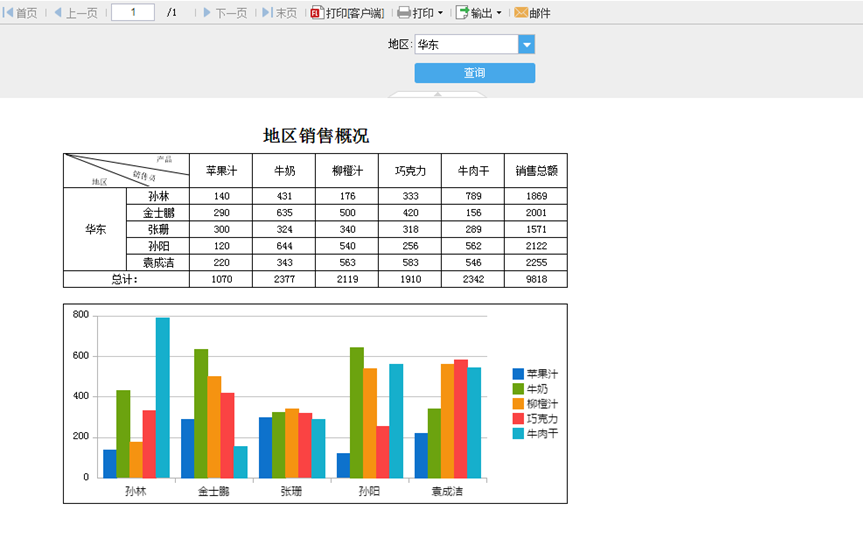Click the 张珊 x-axis label in chart
The width and height of the screenshot is (863, 538).
click(x=291, y=491)
